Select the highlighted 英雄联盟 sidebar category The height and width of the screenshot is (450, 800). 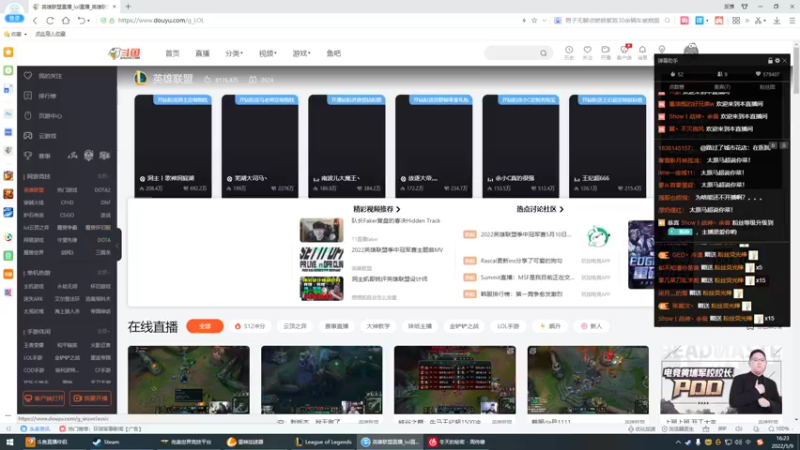34,190
